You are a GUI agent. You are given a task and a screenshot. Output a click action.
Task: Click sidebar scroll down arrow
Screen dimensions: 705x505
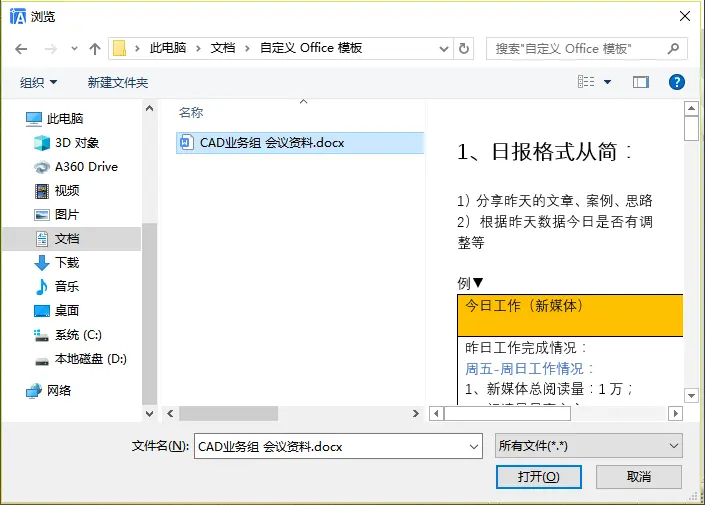click(x=150, y=413)
